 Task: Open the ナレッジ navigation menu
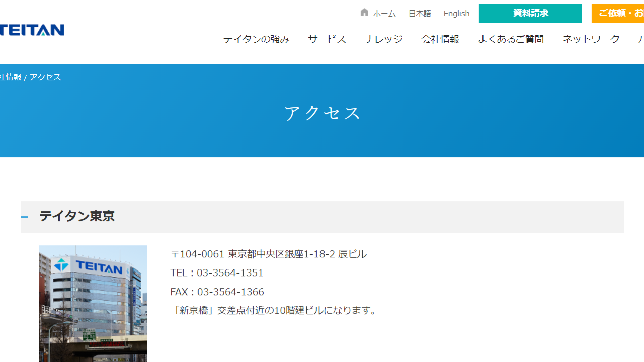[x=383, y=39]
